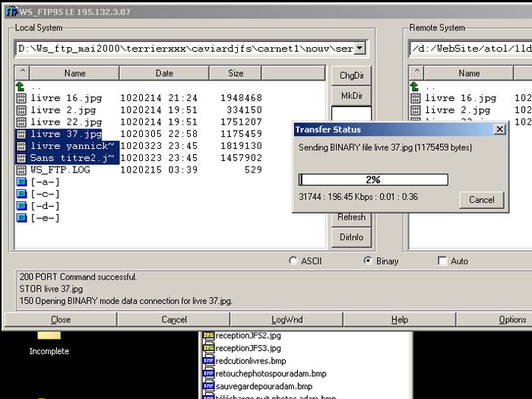Click the local path input field
The height and width of the screenshot is (399, 532).
[185, 49]
